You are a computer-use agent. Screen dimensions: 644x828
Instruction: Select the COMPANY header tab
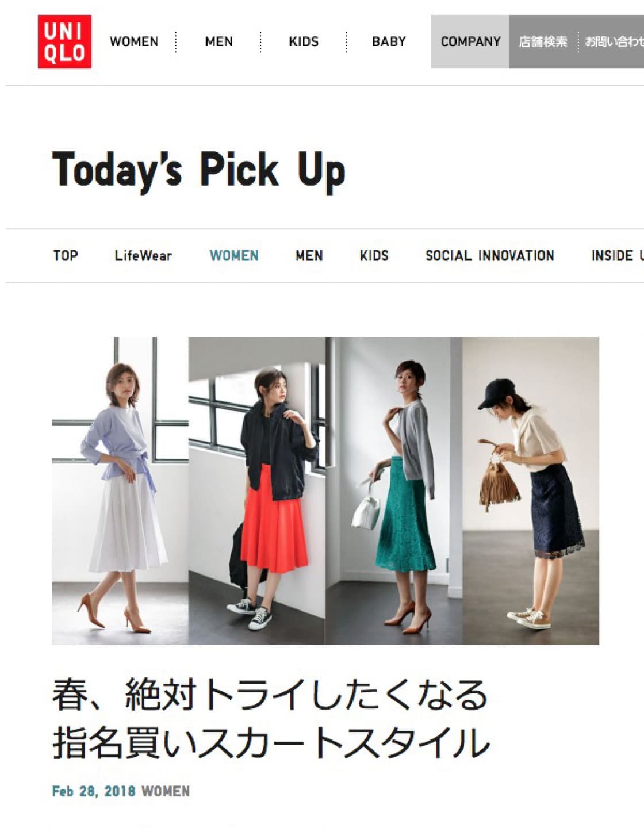point(470,42)
